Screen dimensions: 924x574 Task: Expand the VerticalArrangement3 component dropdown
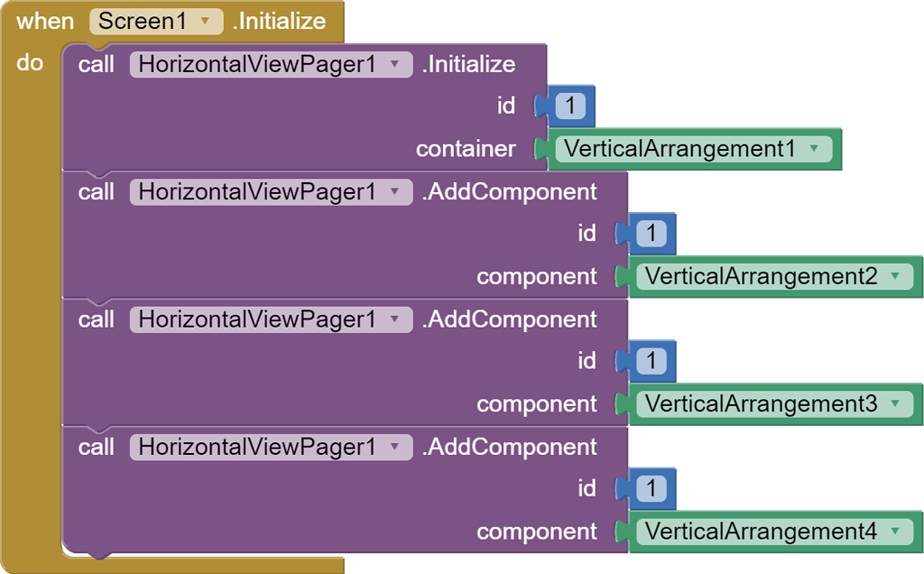[x=895, y=404]
